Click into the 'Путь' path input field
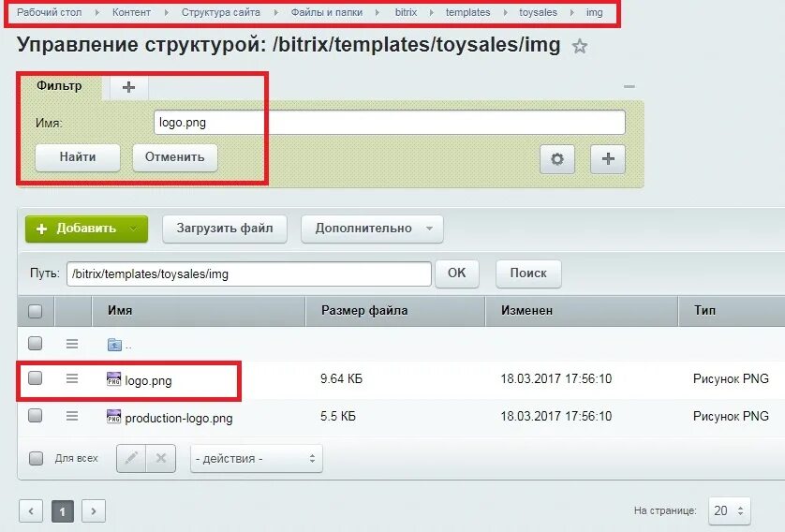 249,274
